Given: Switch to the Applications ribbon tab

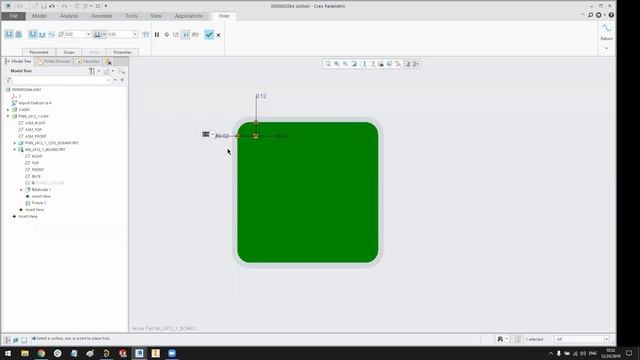Looking at the screenshot, I should click(189, 16).
